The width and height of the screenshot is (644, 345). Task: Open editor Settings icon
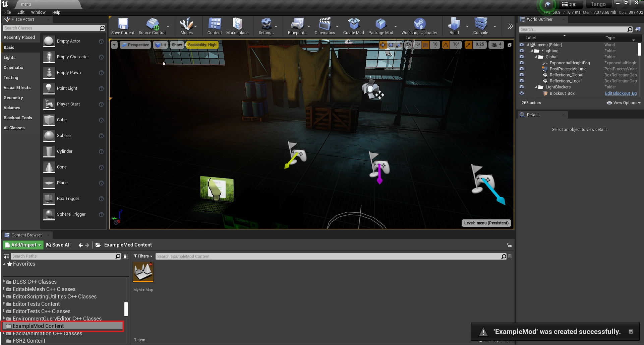[x=266, y=26]
